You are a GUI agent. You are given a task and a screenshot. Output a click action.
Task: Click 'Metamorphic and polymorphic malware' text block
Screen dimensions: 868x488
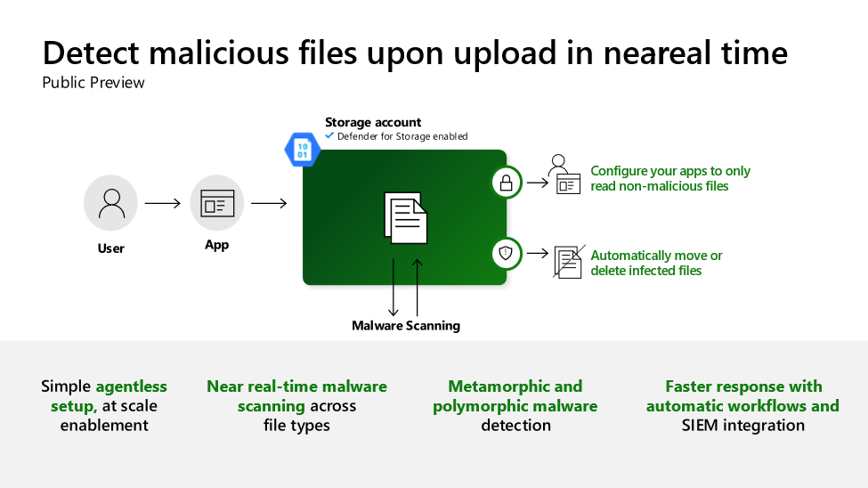[x=515, y=405]
